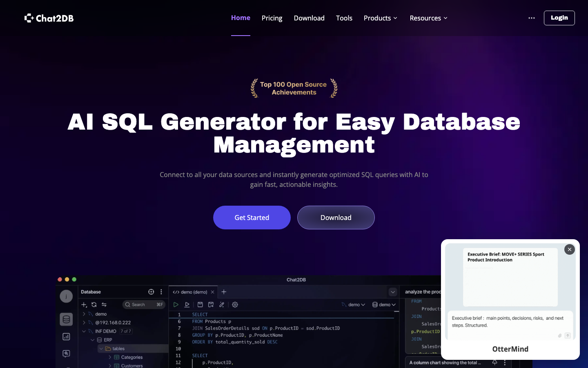Open the AI chat icon in sidebar
Image resolution: width=588 pixels, height=368 pixels.
66,354
